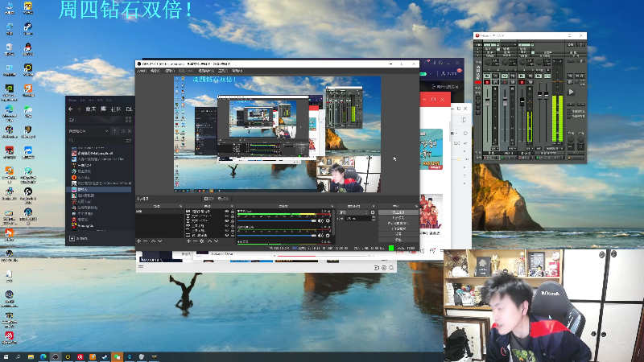
Task: Open Steam Store tab (商店)
Action: pos(91,109)
